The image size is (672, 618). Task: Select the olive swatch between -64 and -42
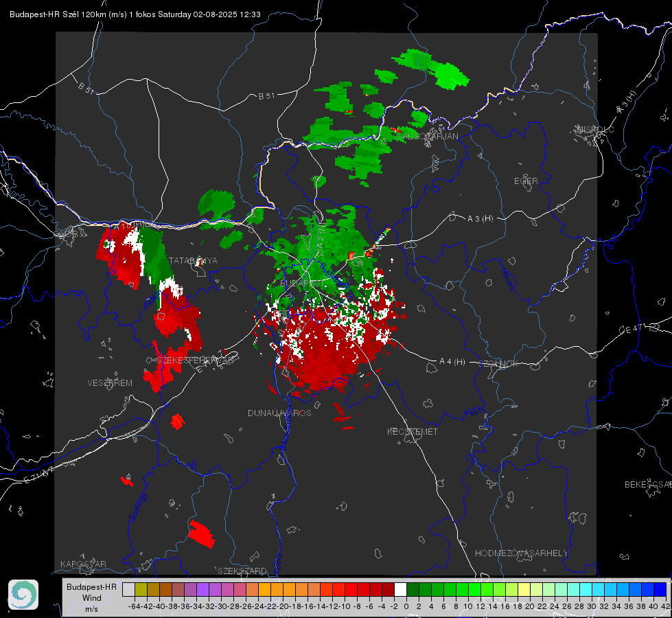141,590
